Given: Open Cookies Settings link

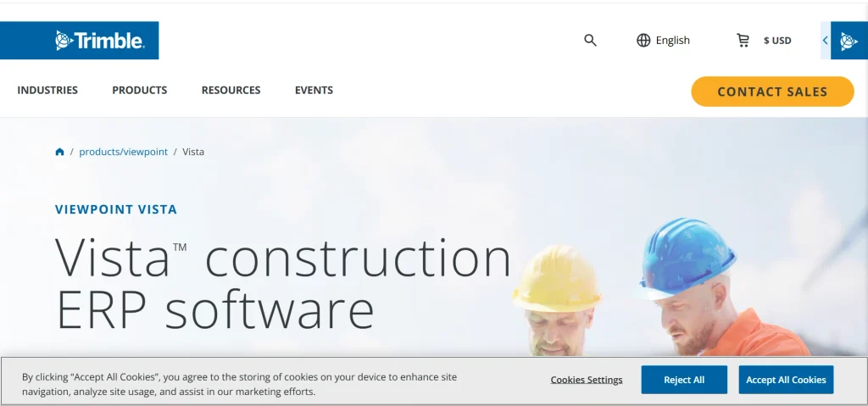Looking at the screenshot, I should tap(587, 380).
